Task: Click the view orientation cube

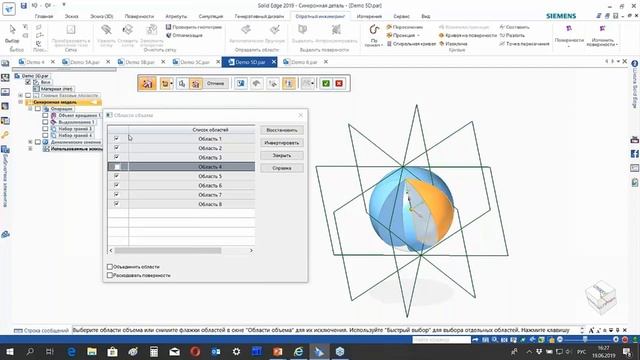Action: (x=600, y=297)
